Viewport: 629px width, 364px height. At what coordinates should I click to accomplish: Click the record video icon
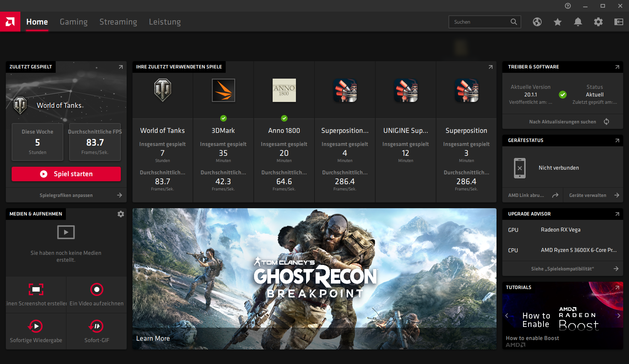tap(97, 289)
